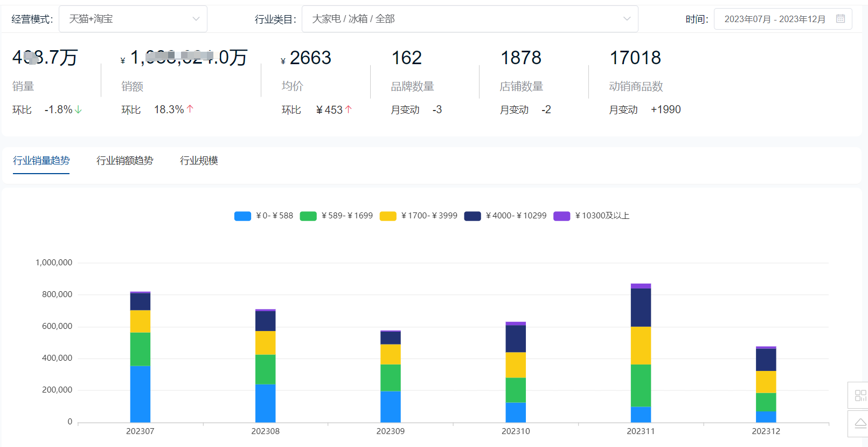Toggle the ¥0-¥588 legend swatch

click(x=242, y=216)
